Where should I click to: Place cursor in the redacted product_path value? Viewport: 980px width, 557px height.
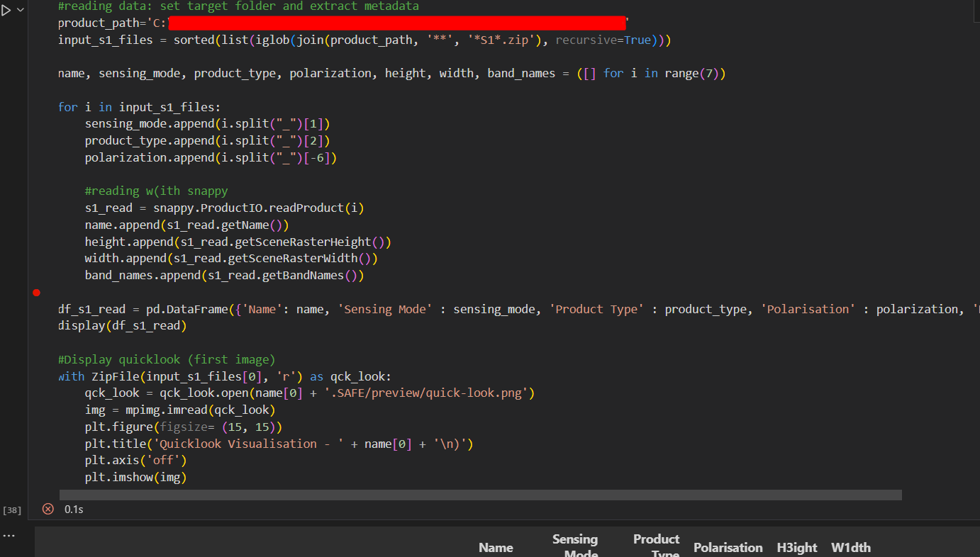(397, 22)
